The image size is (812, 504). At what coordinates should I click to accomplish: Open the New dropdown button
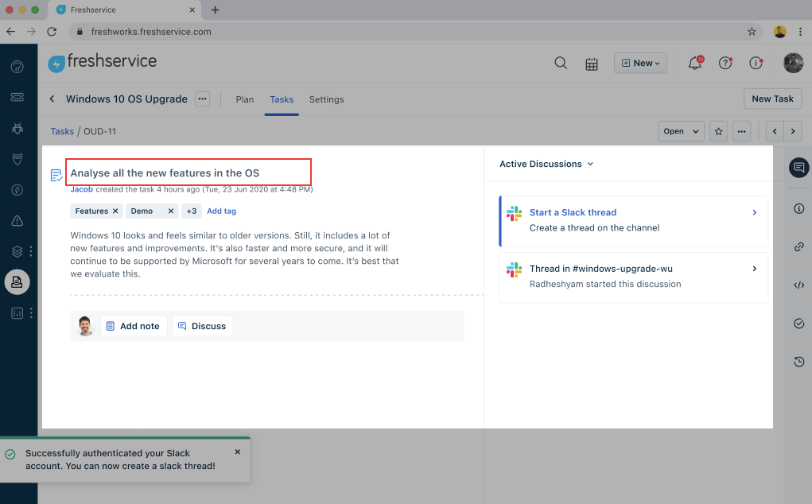point(640,63)
